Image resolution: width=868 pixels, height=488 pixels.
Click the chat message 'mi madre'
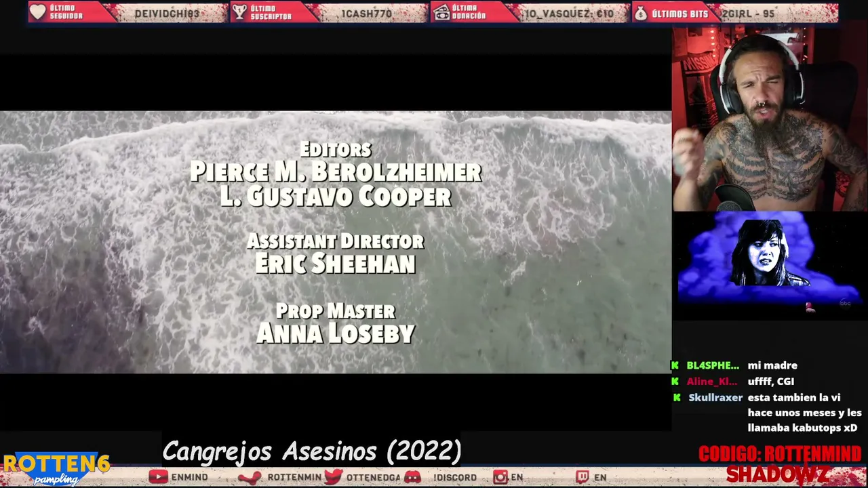(772, 365)
